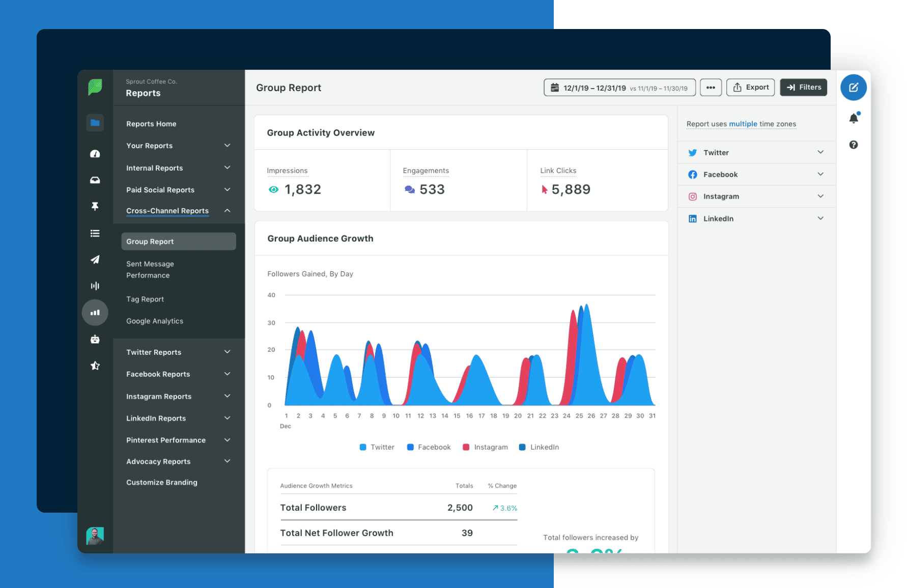
Task: Open the listening waveform icon in sidebar
Action: (95, 286)
